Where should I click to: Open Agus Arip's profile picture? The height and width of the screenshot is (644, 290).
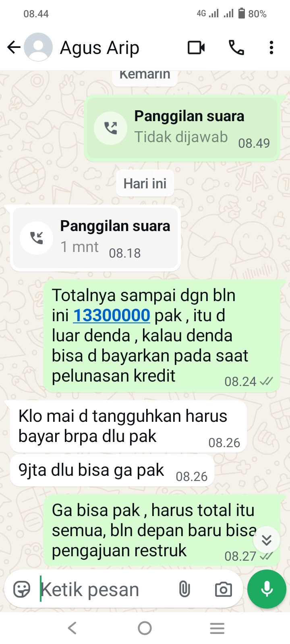coord(38,47)
